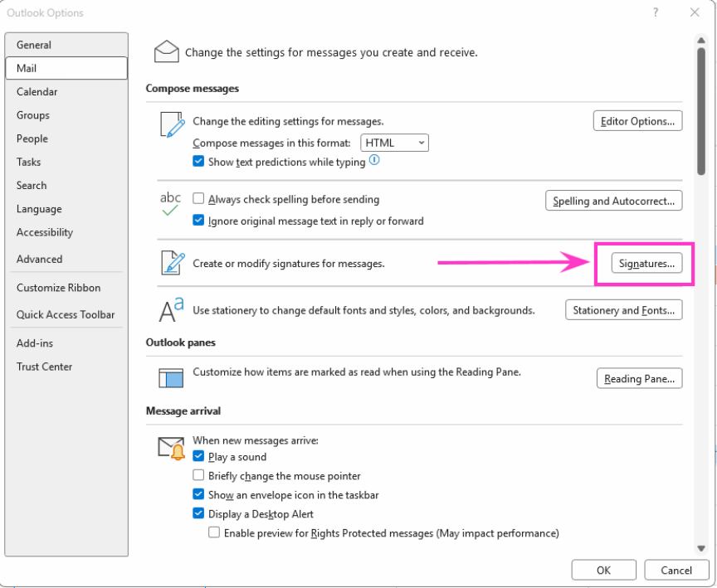Open Stationery and Fonts dialog
Viewport: 717px width, 588px height.
(x=624, y=310)
